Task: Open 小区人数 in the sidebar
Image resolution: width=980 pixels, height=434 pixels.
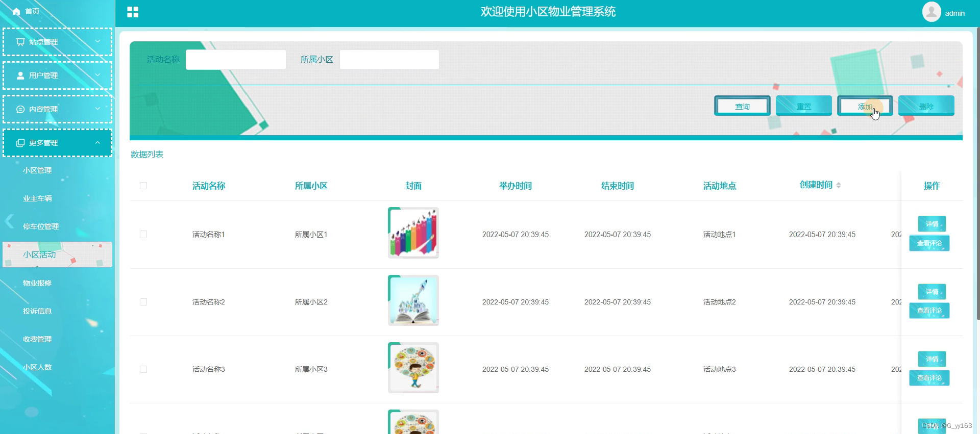Action: [x=37, y=367]
